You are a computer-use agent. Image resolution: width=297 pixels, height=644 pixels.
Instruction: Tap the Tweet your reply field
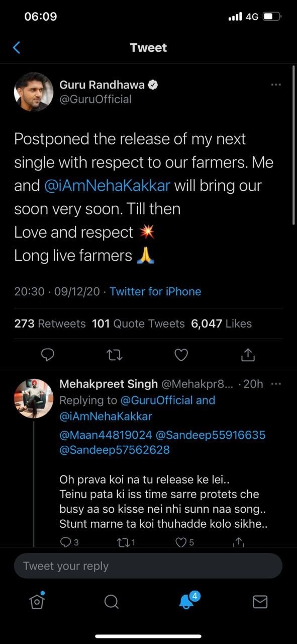(x=148, y=566)
